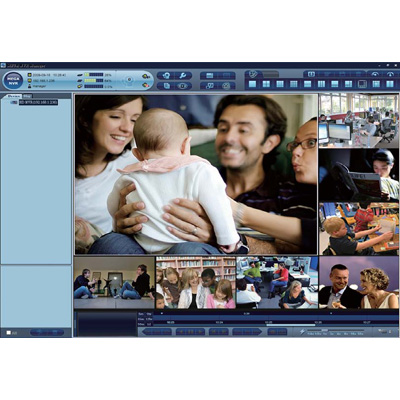400x400 pixels.
Task: Open the greyed tab next to live view
Action: (271, 74)
